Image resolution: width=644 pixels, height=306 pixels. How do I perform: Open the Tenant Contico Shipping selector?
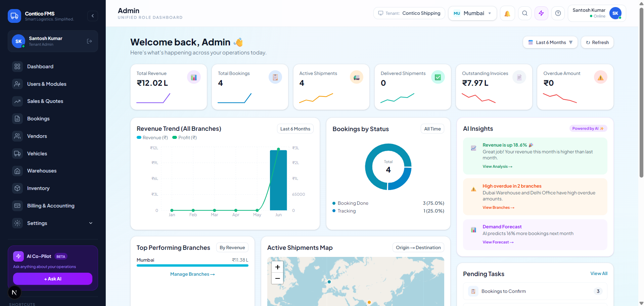point(409,13)
